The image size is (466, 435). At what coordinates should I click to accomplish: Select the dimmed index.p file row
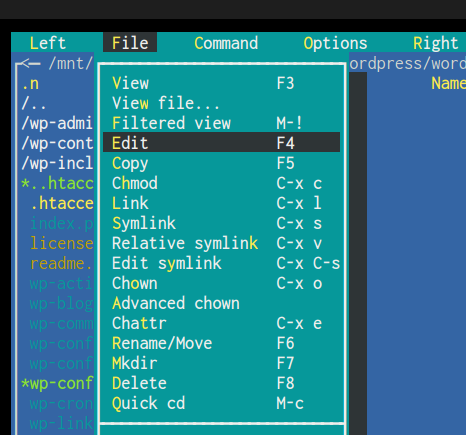click(57, 223)
